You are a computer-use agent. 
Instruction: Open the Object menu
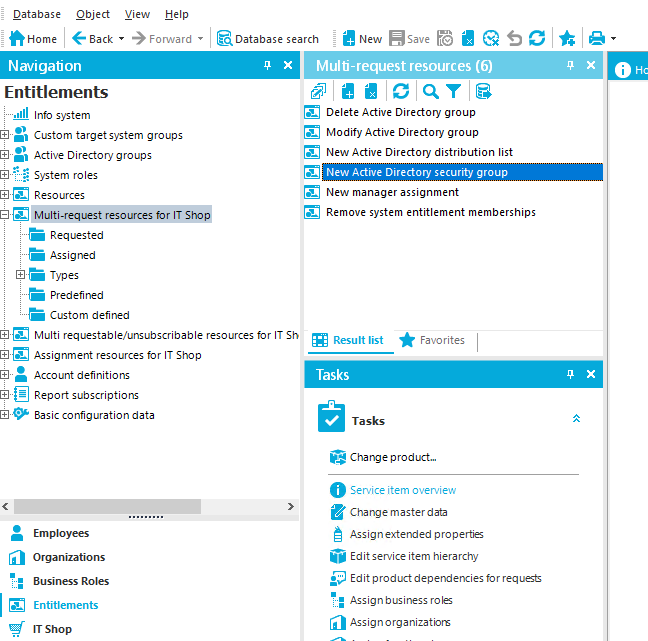[x=93, y=14]
